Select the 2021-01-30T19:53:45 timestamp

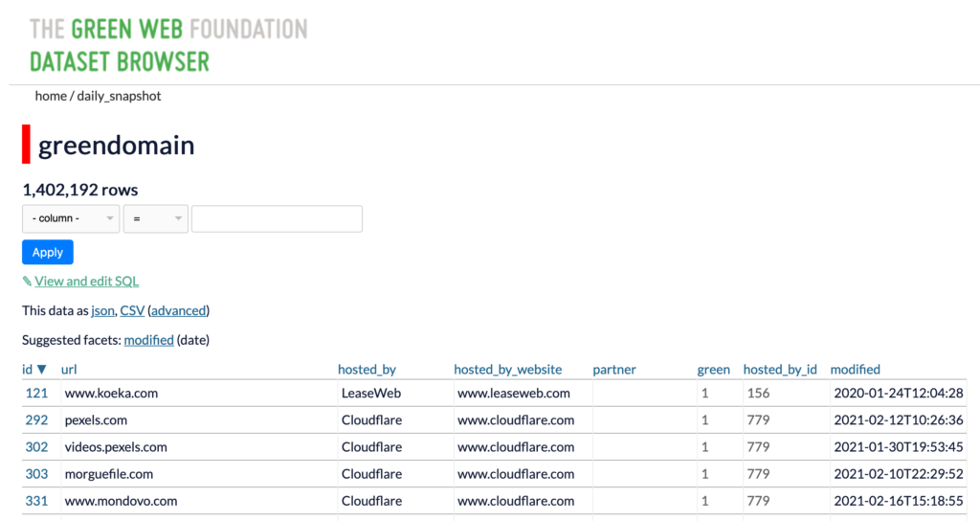898,446
